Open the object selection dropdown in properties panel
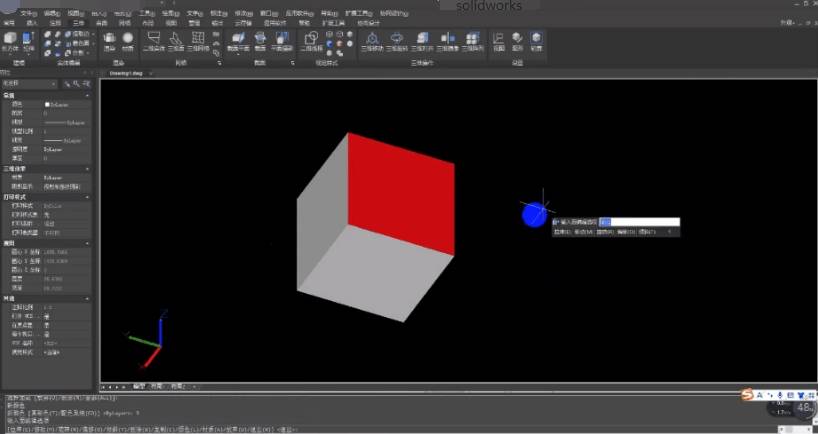 29,84
